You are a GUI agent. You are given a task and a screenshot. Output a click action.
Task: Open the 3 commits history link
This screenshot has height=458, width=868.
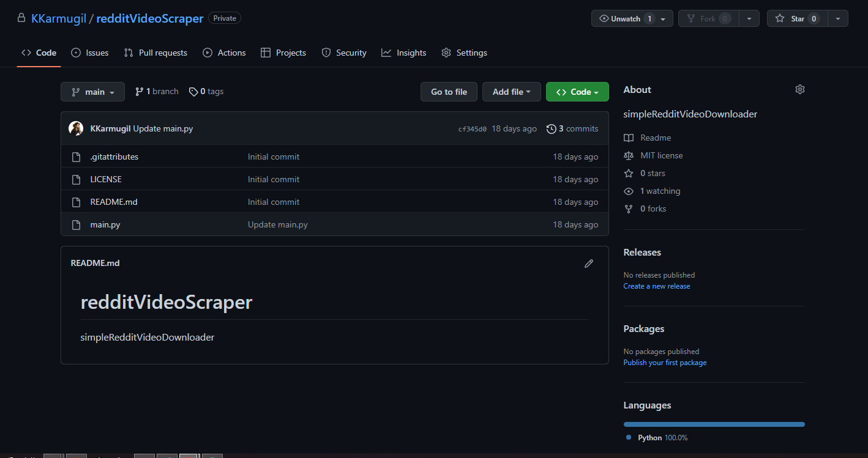pyautogui.click(x=572, y=128)
